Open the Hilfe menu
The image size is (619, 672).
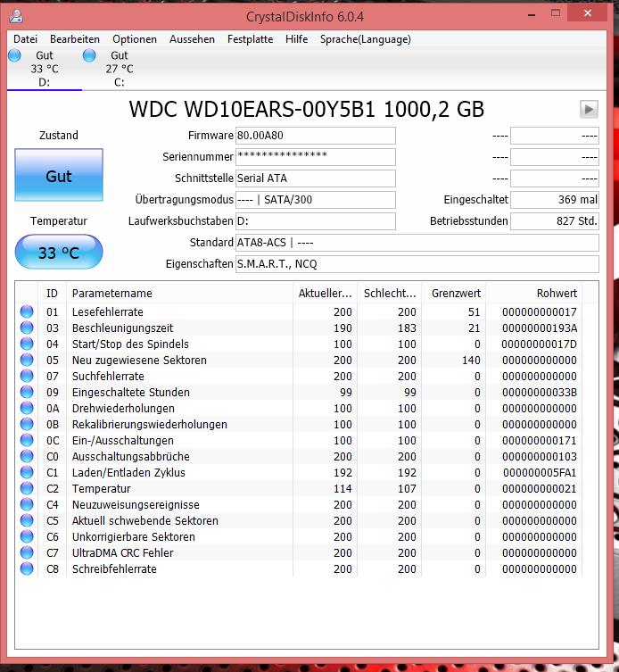coord(296,39)
